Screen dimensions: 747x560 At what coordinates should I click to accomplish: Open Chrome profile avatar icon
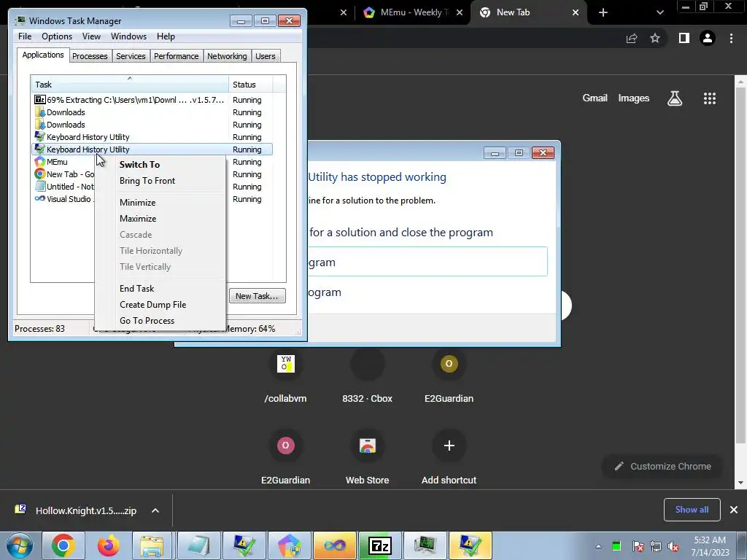click(708, 38)
